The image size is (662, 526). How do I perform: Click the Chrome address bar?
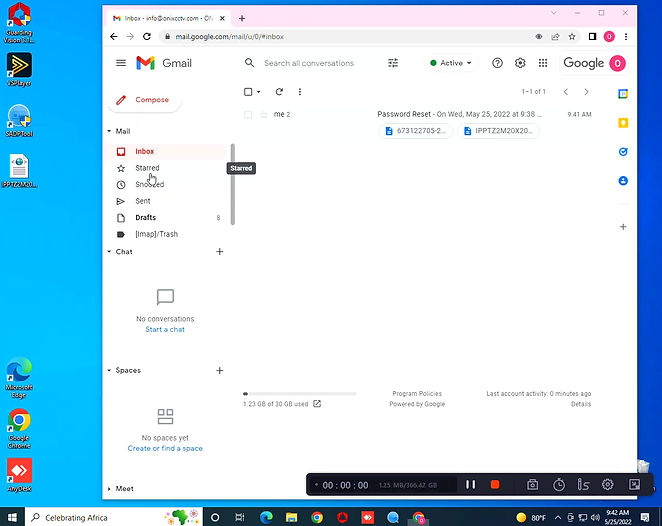point(346,37)
